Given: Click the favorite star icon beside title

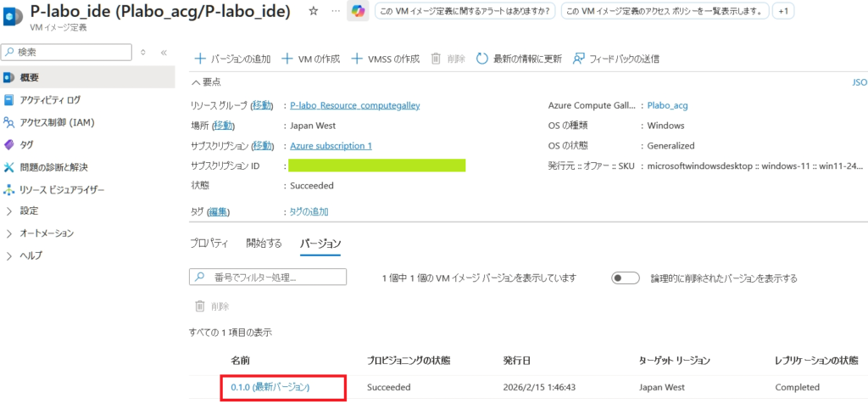Looking at the screenshot, I should pos(313,11).
